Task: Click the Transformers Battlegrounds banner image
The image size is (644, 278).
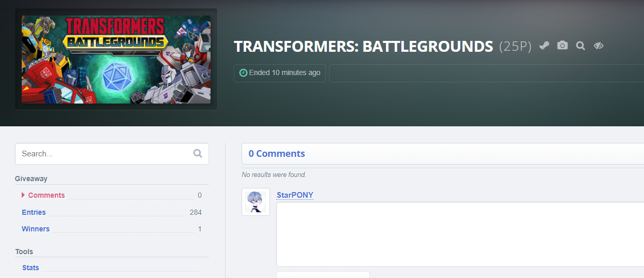Action: (116, 59)
